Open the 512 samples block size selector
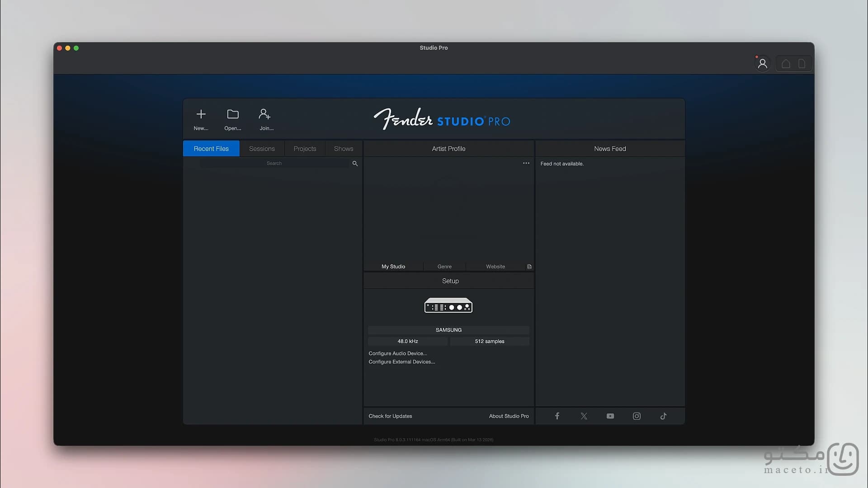The width and height of the screenshot is (868, 488). (490, 341)
